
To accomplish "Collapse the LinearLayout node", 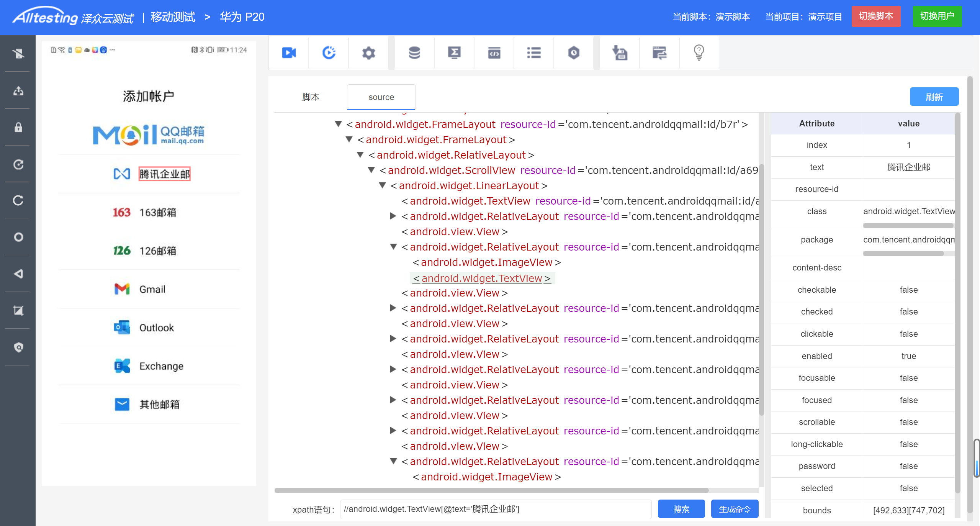I will point(382,185).
